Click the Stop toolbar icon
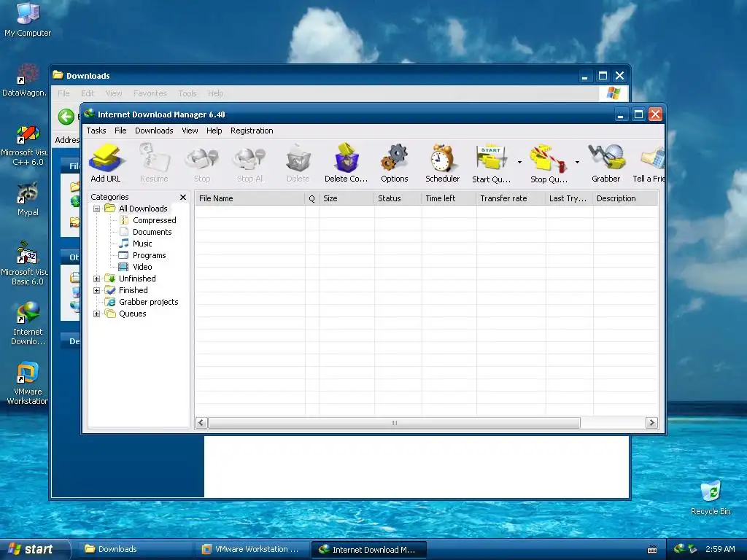The width and height of the screenshot is (747, 560). coord(202,163)
